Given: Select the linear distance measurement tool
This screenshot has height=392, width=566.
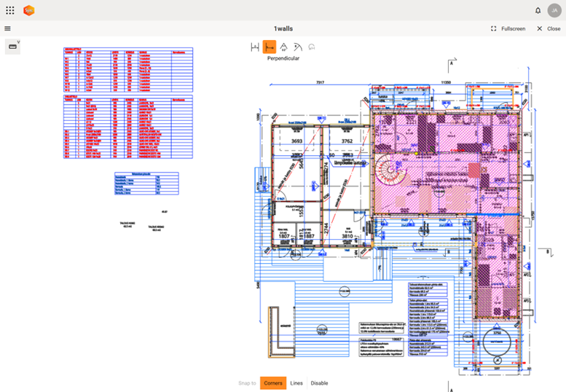Looking at the screenshot, I should [255, 47].
